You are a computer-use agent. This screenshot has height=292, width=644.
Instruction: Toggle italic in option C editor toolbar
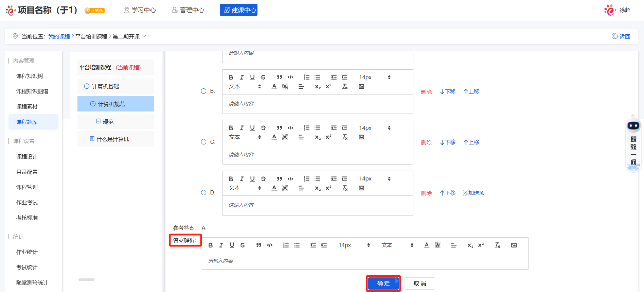click(x=241, y=128)
